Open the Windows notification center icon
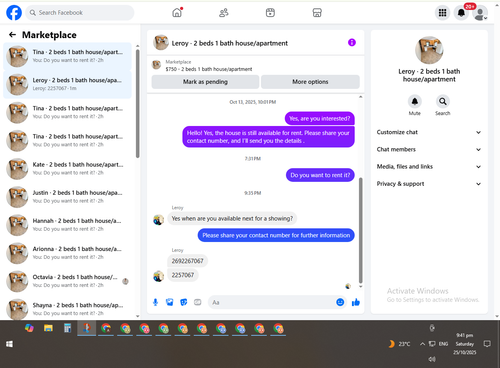Viewport: 500px width, 368px height. pyautogui.click(x=487, y=344)
